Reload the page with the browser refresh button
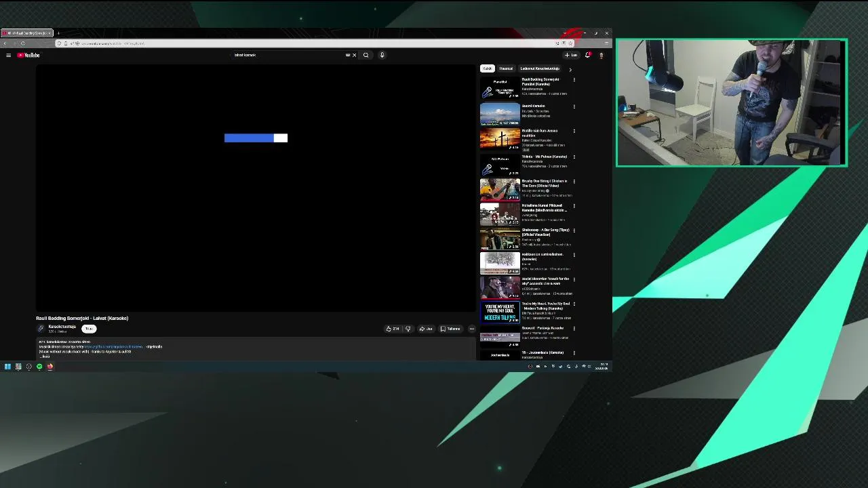Screen dimensions: 868x488 [x=22, y=43]
